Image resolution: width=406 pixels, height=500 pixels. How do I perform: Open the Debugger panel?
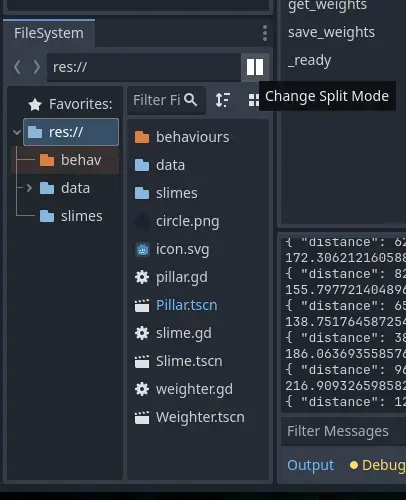click(x=378, y=465)
